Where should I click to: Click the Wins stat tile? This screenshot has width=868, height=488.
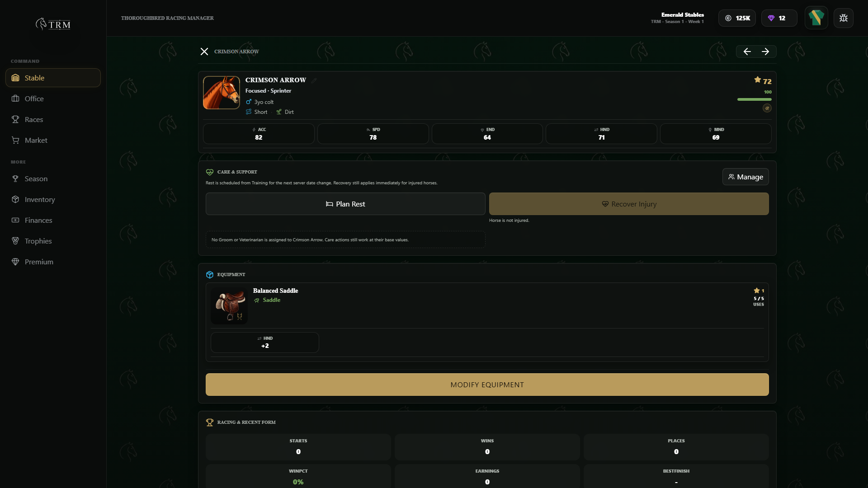point(487,447)
